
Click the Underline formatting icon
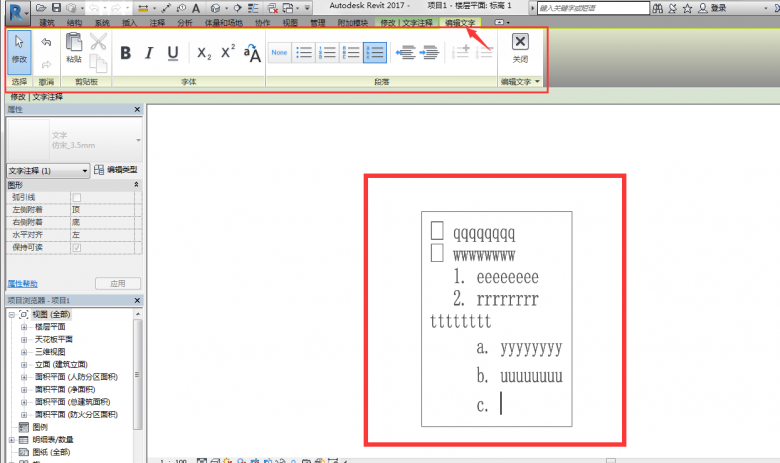[x=173, y=53]
